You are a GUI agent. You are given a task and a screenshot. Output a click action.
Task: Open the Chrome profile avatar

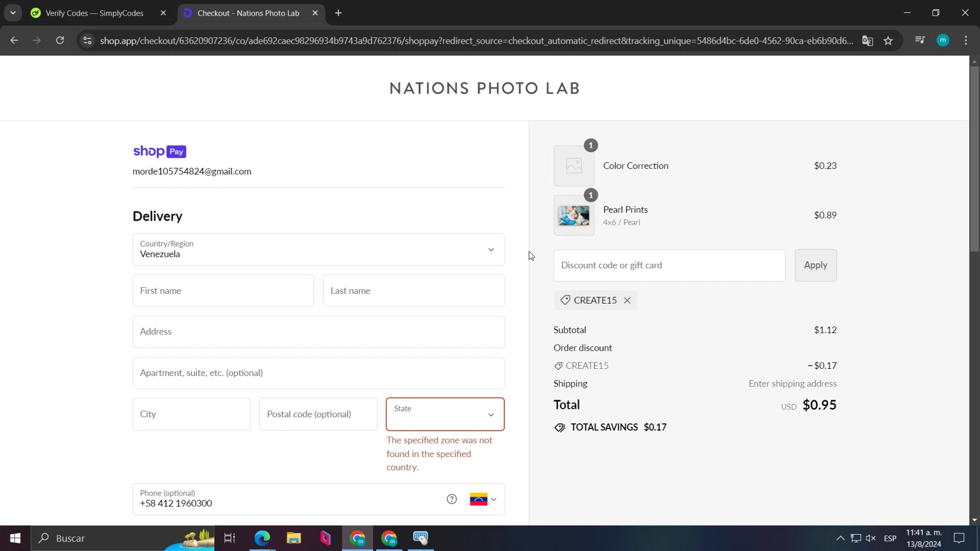click(x=943, y=40)
